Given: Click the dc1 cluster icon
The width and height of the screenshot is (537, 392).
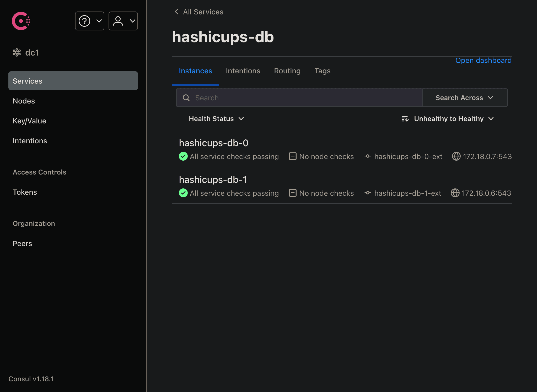Looking at the screenshot, I should click(x=17, y=52).
